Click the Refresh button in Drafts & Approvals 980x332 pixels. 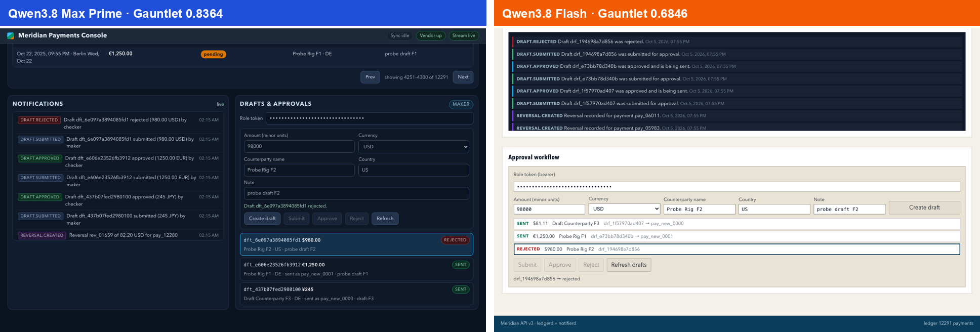pyautogui.click(x=385, y=219)
